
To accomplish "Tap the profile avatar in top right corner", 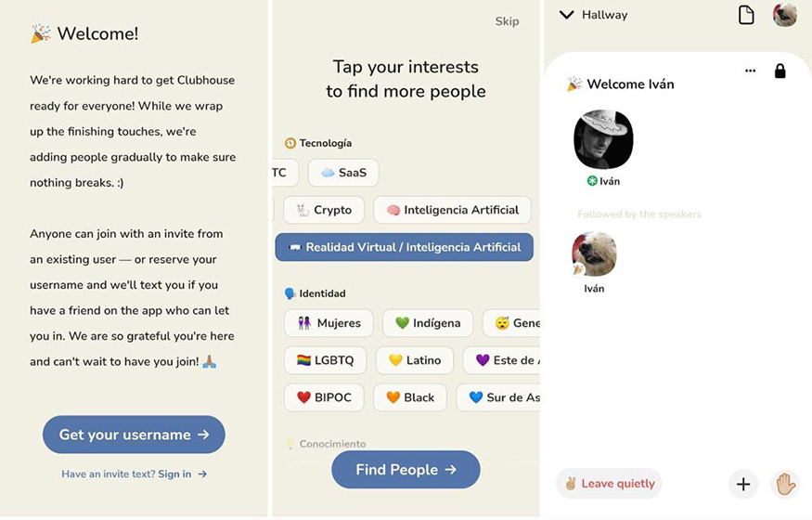I will (x=785, y=15).
